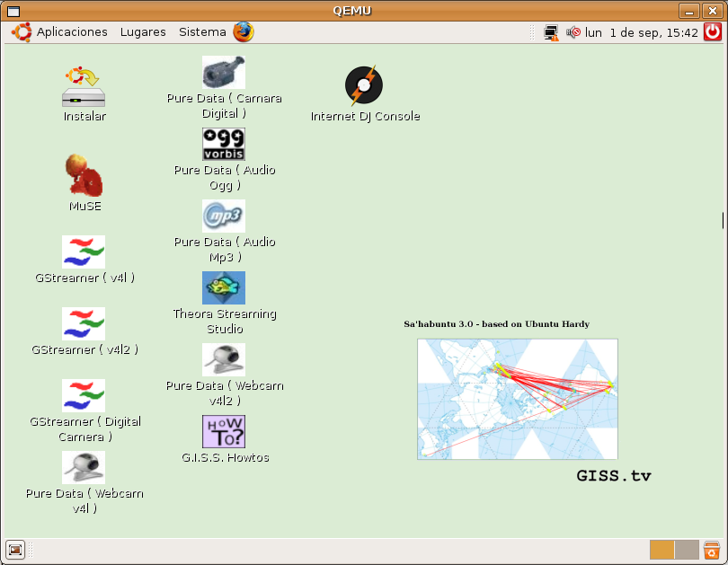Click the muted volume speaker icon

click(x=573, y=32)
